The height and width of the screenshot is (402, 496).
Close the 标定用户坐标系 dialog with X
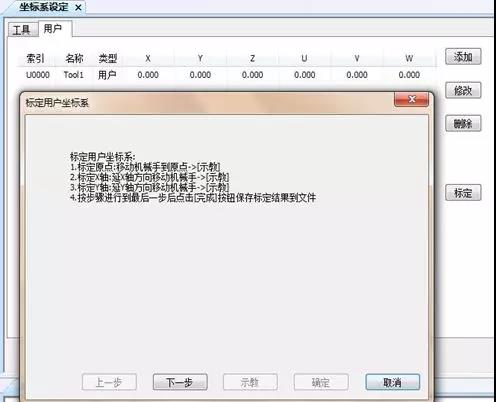click(x=411, y=99)
